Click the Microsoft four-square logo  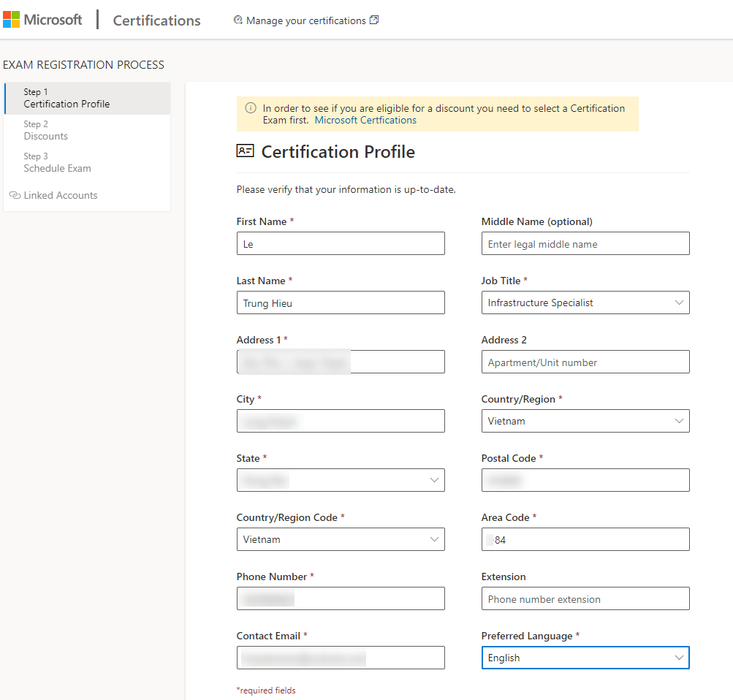tap(12, 19)
